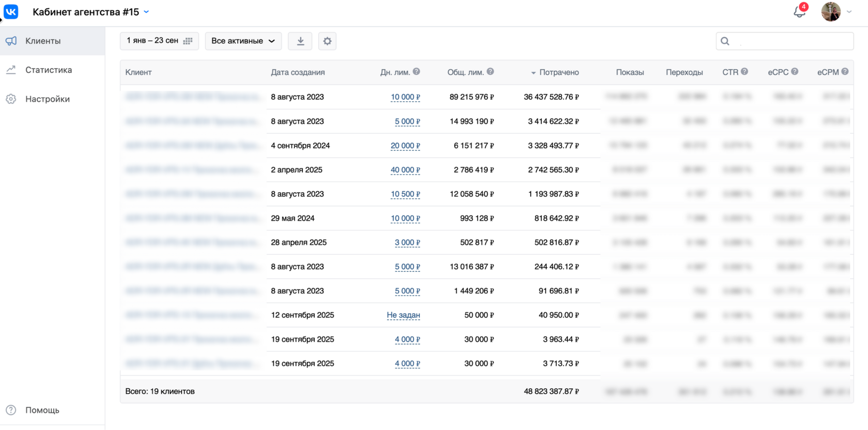
Task: Edit 4 000 ₽ limit for 3 713.73 row
Action: pos(407,364)
